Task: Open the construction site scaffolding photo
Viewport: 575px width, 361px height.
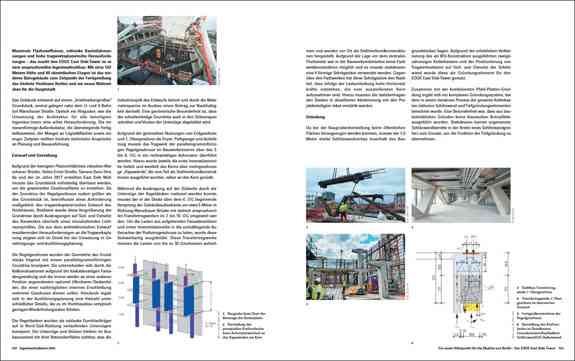Action: 356,267
